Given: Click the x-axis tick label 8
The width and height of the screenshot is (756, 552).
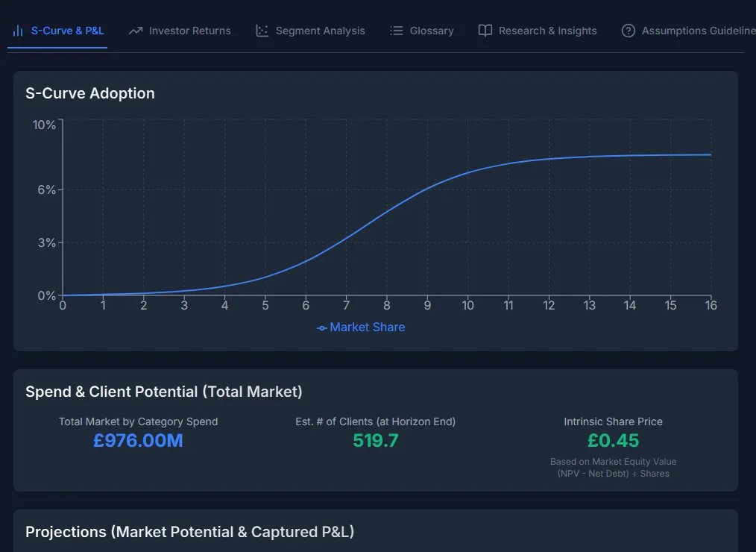Looking at the screenshot, I should point(387,305).
